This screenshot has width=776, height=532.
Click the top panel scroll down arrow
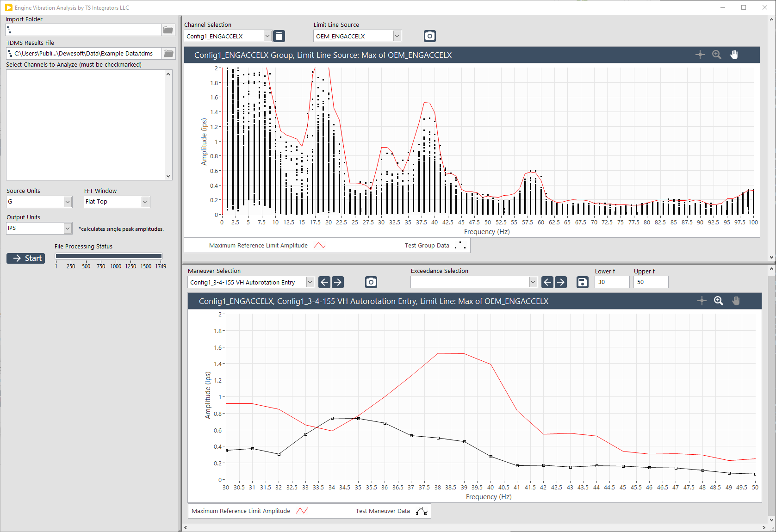coord(771,257)
